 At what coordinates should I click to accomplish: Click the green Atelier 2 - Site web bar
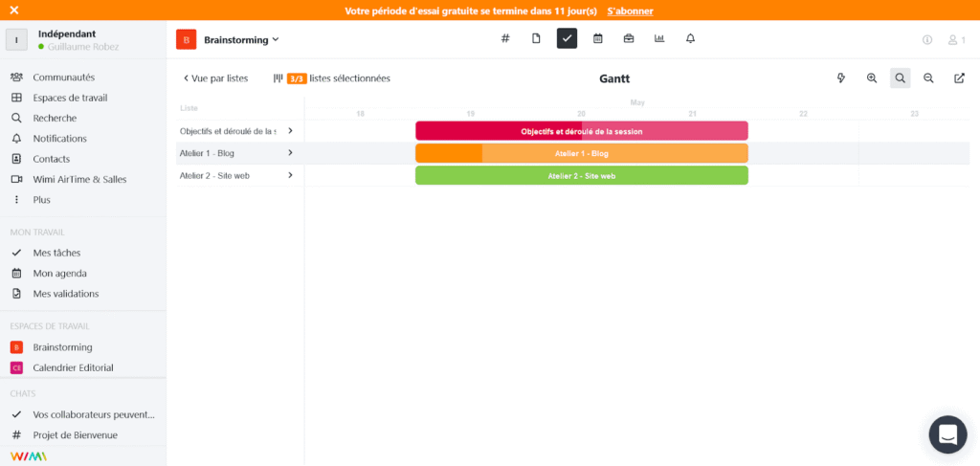pyautogui.click(x=581, y=176)
